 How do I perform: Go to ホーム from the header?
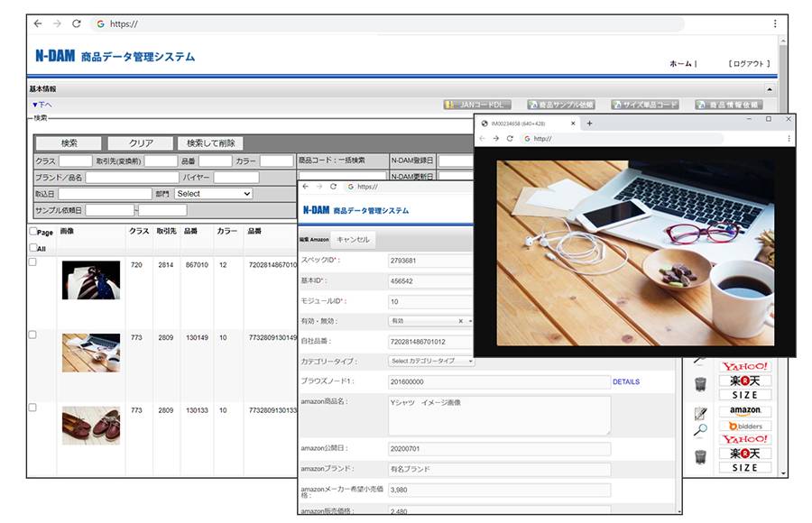(x=680, y=64)
